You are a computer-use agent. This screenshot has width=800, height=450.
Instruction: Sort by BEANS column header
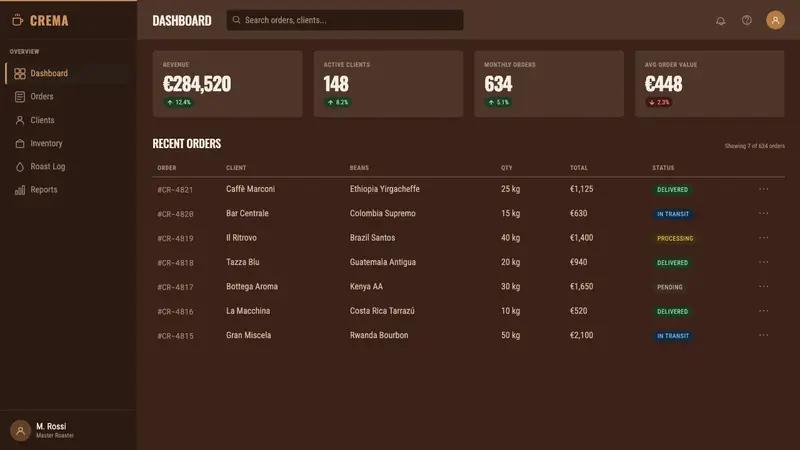[359, 168]
